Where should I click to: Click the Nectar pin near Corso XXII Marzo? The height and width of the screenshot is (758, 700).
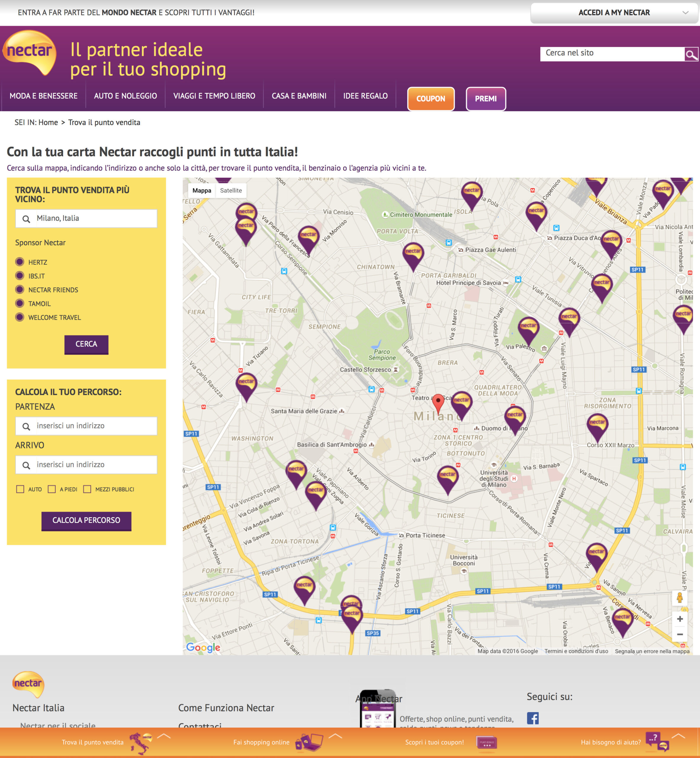pyautogui.click(x=597, y=425)
